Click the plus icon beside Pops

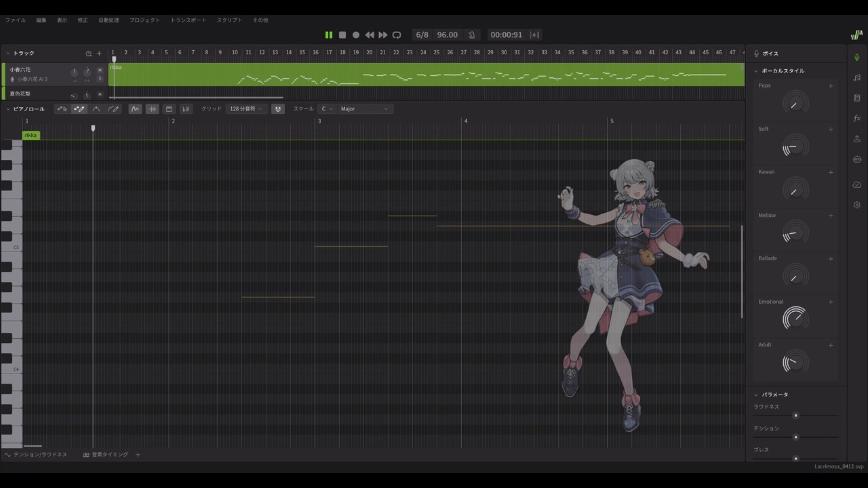pos(831,86)
